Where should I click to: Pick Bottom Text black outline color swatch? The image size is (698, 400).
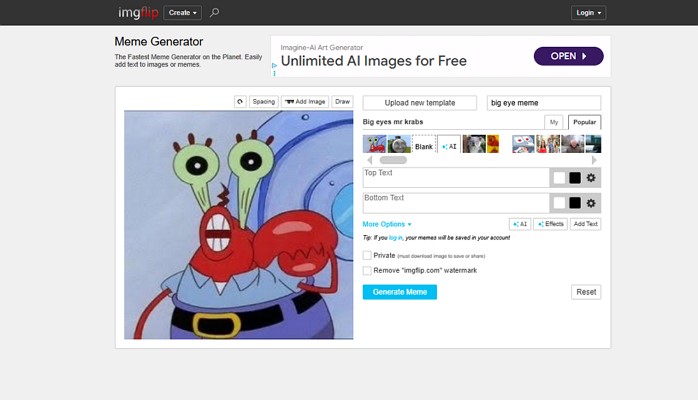[x=575, y=203]
